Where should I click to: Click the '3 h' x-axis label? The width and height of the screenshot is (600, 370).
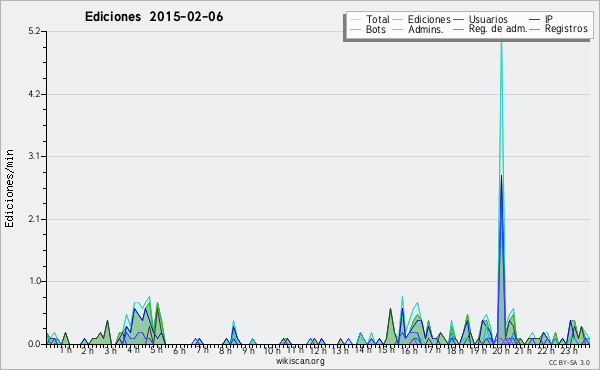click(111, 350)
